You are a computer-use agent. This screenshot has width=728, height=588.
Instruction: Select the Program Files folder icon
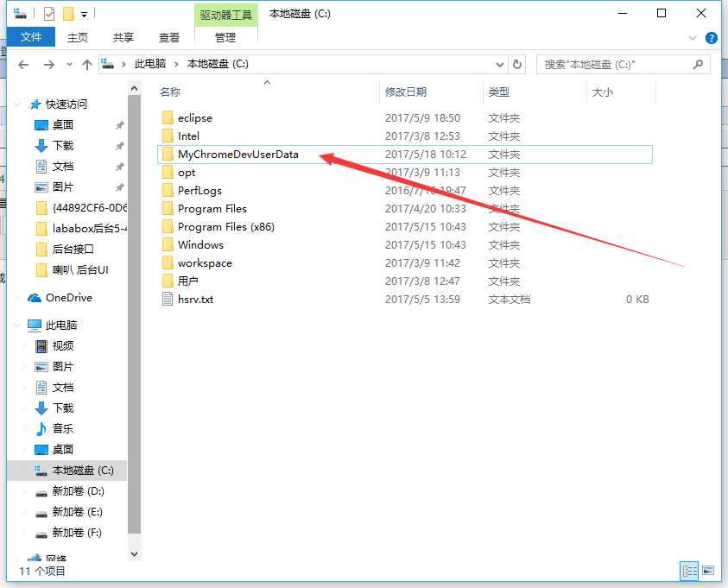(x=168, y=208)
